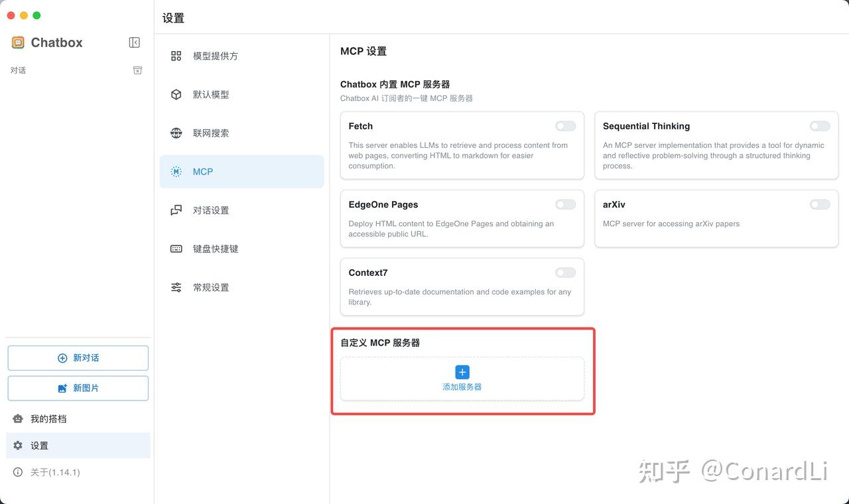Click the clear conversations icon beside 对话
The width and height of the screenshot is (849, 504).
[x=137, y=70]
